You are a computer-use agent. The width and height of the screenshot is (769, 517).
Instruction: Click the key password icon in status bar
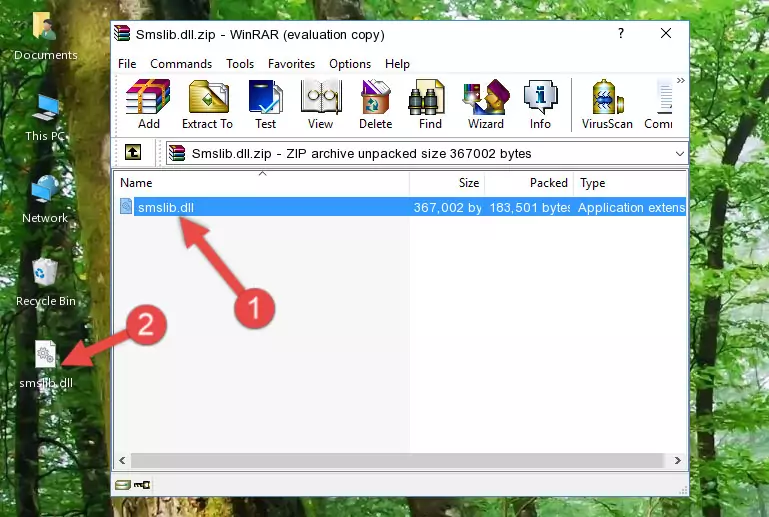click(142, 485)
